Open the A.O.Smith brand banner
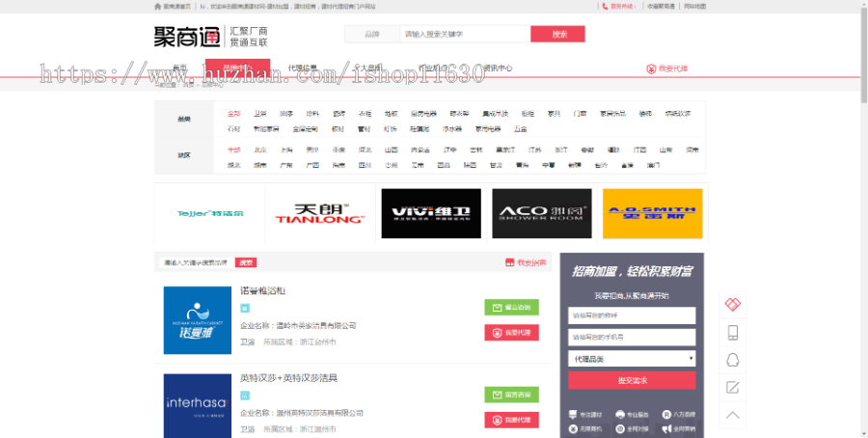Screen dimensions: 868x438 point(653,213)
